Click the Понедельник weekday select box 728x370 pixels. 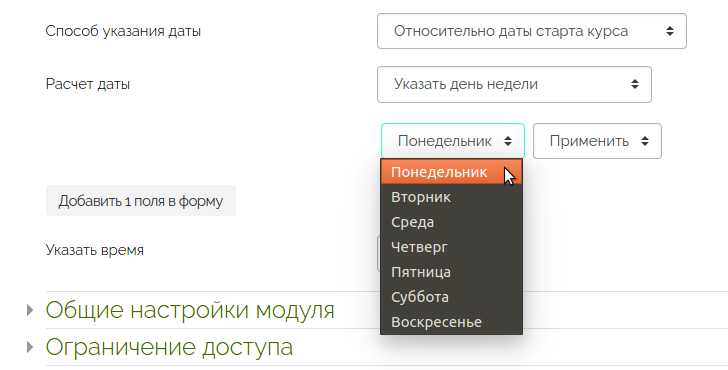coord(453,141)
